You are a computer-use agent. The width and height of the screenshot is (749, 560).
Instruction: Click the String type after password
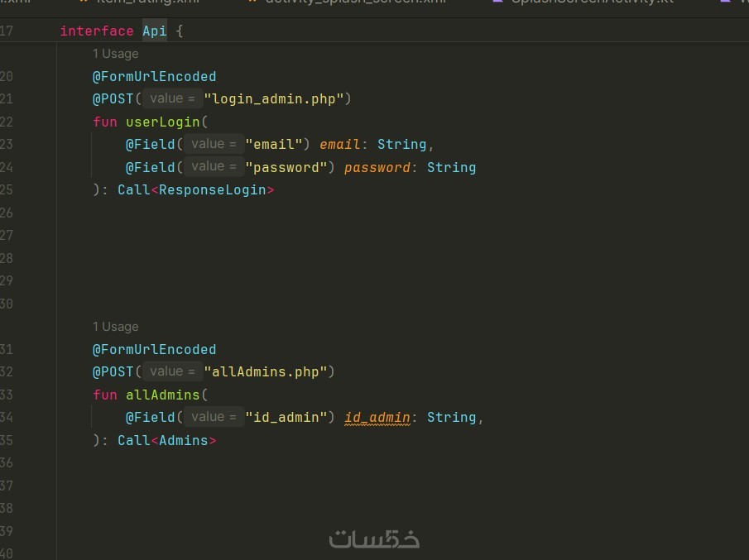coord(451,168)
